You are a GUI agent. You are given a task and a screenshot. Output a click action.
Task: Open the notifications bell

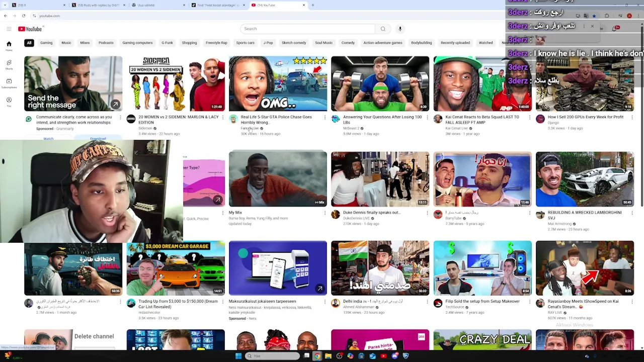coord(615,29)
